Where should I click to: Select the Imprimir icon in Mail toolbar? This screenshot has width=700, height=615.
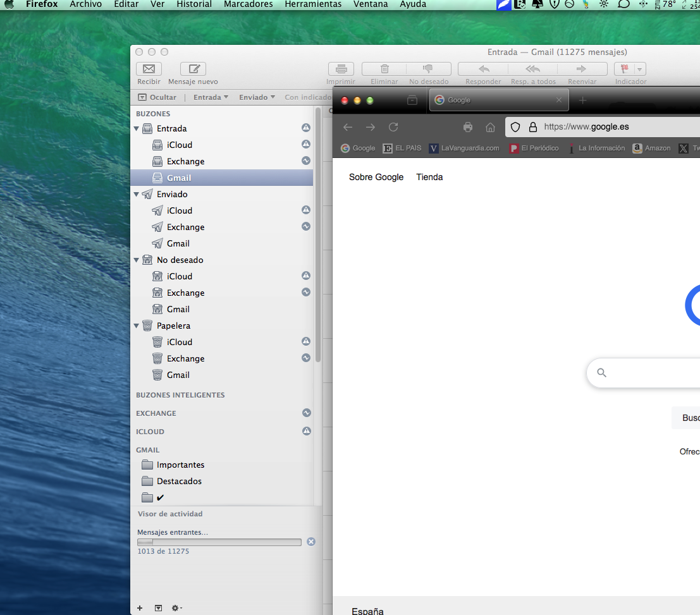(341, 70)
